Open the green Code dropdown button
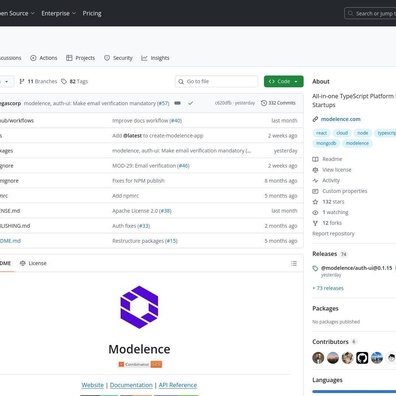396x396 pixels. 284,81
